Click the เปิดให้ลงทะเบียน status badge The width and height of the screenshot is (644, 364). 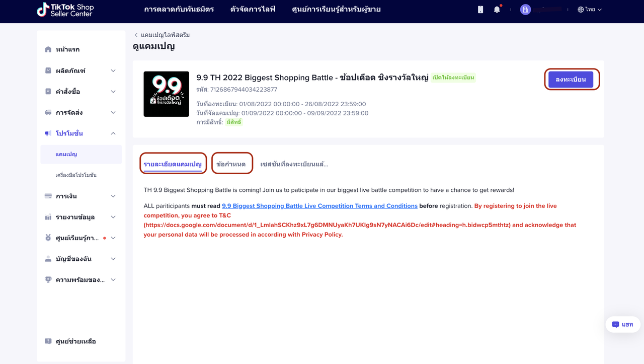coord(453,78)
